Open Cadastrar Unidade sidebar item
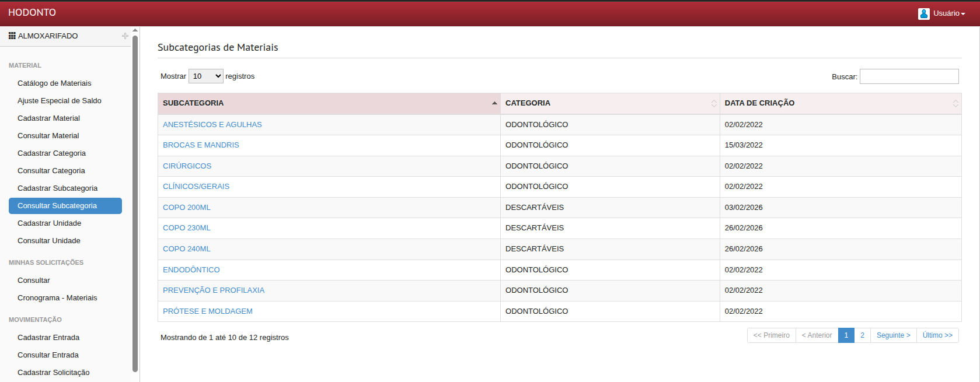This screenshot has width=980, height=382. (49, 223)
